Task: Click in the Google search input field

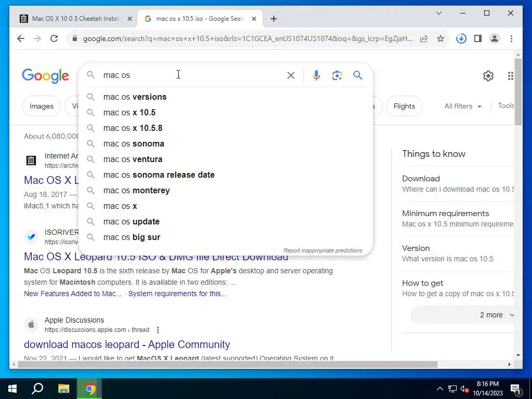Action: pos(192,75)
